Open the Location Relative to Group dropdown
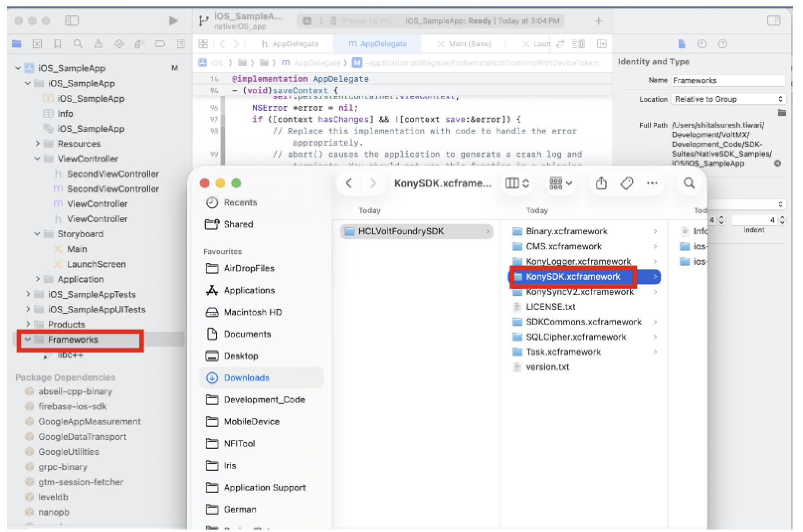This screenshot has width=803, height=532. pos(728,99)
